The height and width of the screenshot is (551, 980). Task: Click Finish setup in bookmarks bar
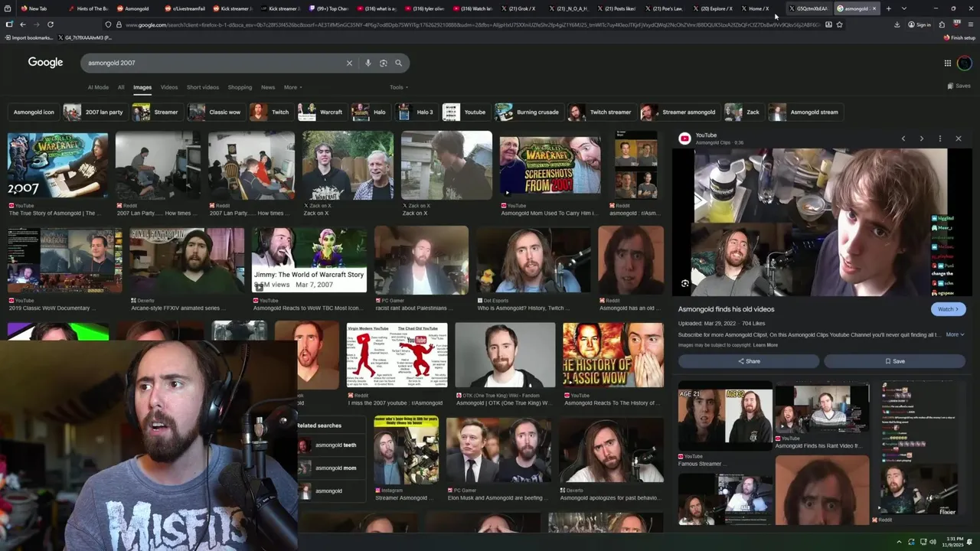coord(960,37)
